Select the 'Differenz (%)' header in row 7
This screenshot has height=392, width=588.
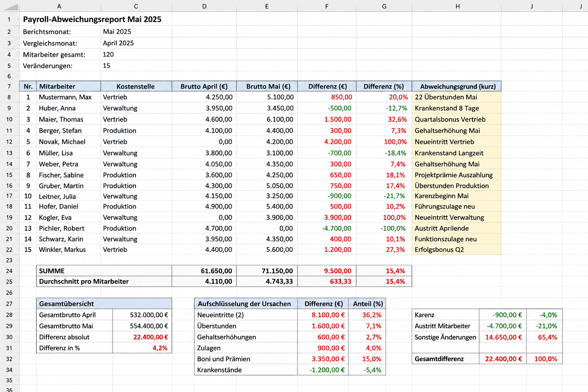(384, 86)
